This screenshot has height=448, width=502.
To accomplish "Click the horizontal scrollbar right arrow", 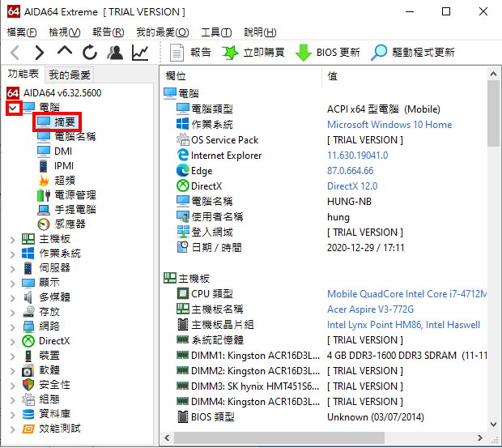I will [x=479, y=437].
